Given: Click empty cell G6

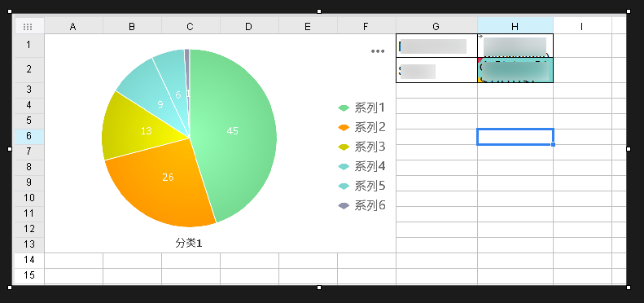Looking at the screenshot, I should [x=436, y=137].
